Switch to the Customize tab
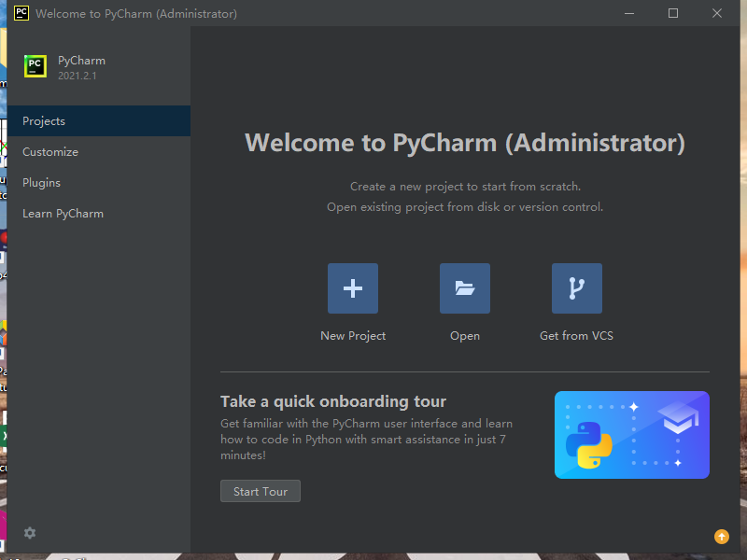The image size is (747, 560). [x=99, y=152]
